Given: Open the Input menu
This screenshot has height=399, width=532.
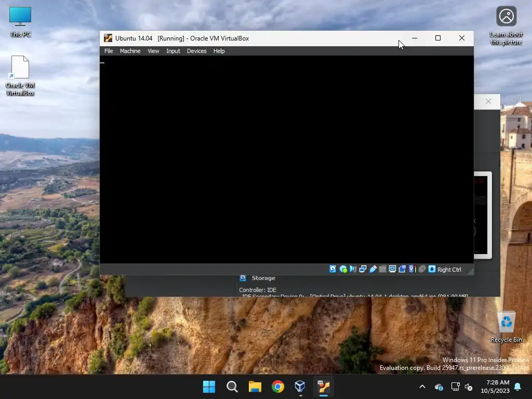Looking at the screenshot, I should (x=173, y=51).
